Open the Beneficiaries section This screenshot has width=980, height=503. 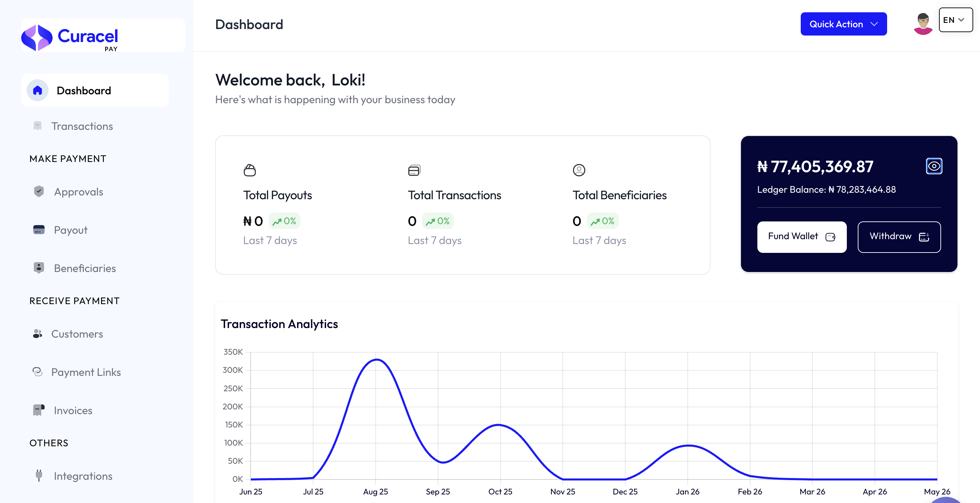click(x=84, y=268)
